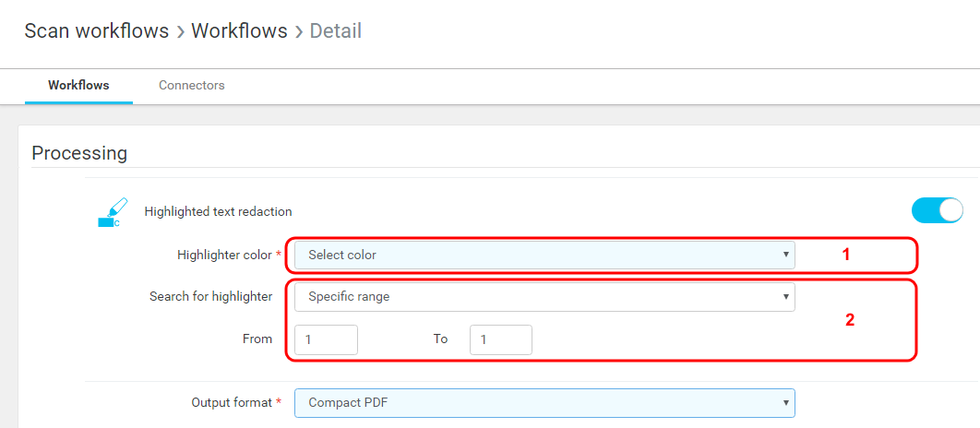Go to Scan workflows breadcrumb
Screen dimensions: 980x428
97,31
